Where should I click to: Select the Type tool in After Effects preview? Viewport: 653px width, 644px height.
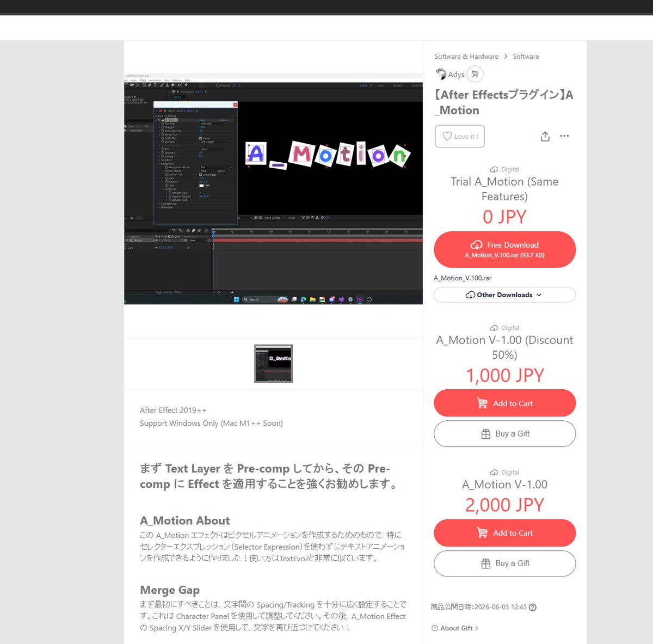[155, 85]
